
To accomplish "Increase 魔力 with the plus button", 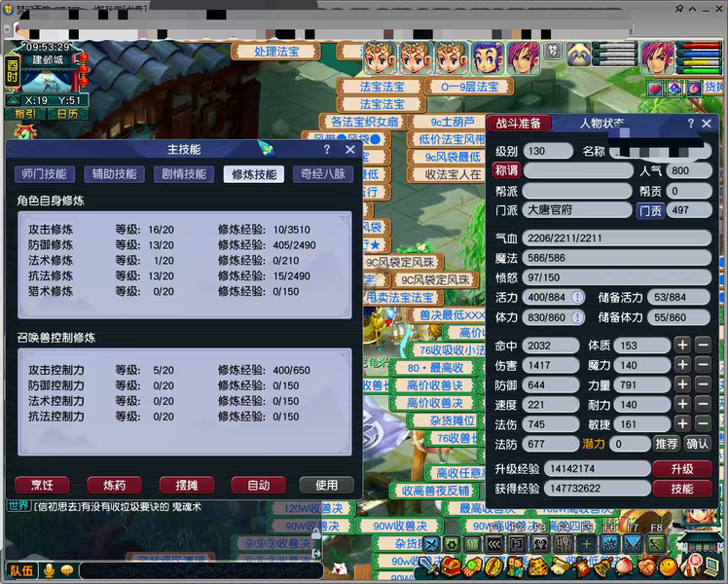I will point(682,365).
